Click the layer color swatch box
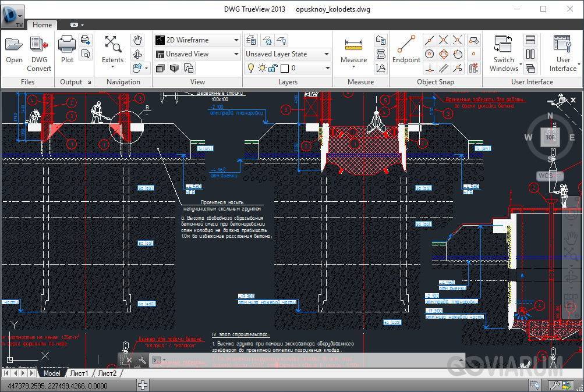Image resolution: width=584 pixels, height=392 pixels. (284, 68)
